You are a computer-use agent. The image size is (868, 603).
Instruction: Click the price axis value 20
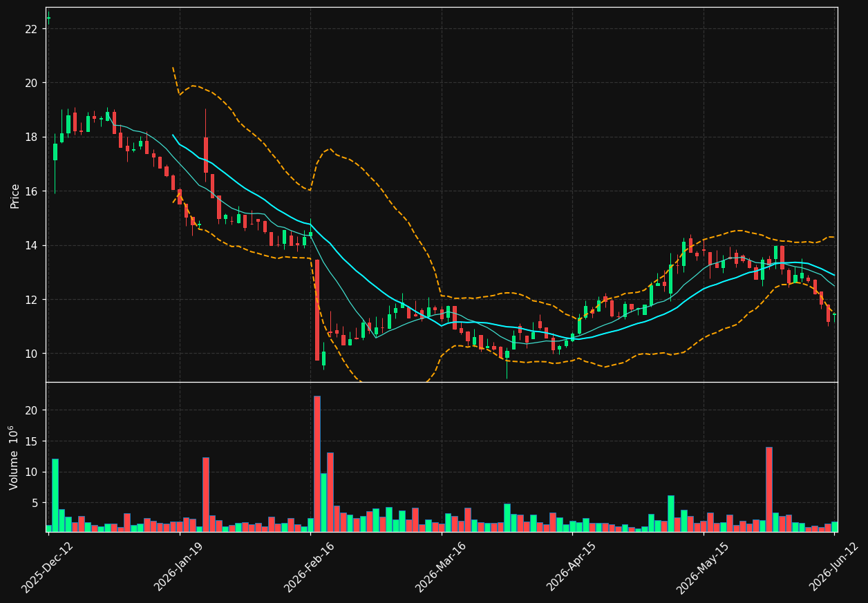coord(31,83)
